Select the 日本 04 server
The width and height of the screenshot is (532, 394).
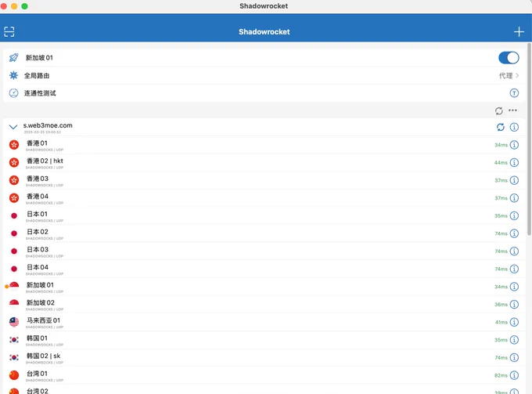266,269
